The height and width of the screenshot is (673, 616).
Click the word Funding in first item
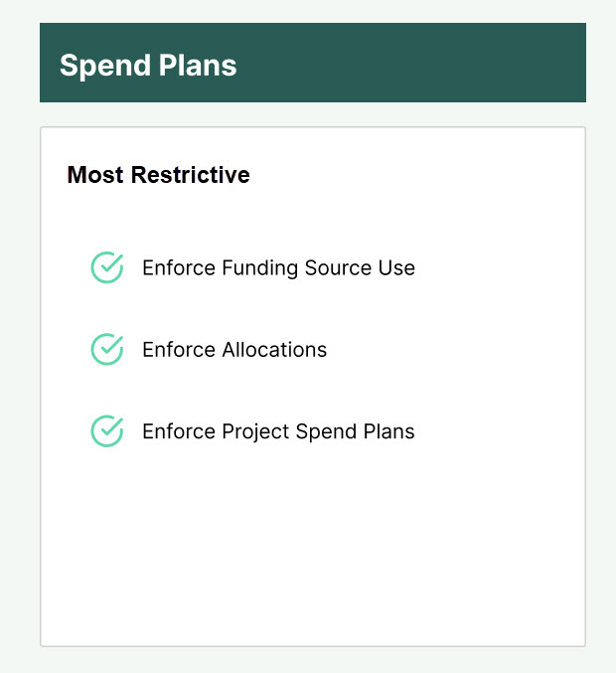[x=260, y=268]
